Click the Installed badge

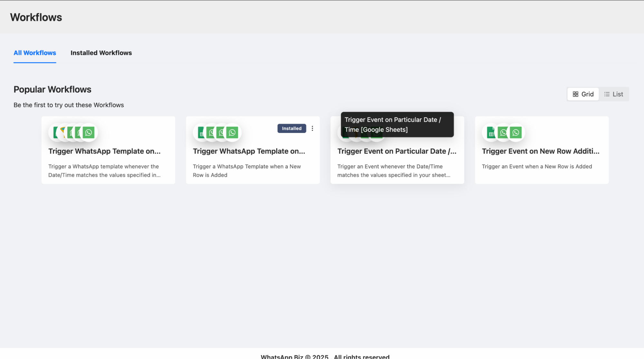click(292, 128)
